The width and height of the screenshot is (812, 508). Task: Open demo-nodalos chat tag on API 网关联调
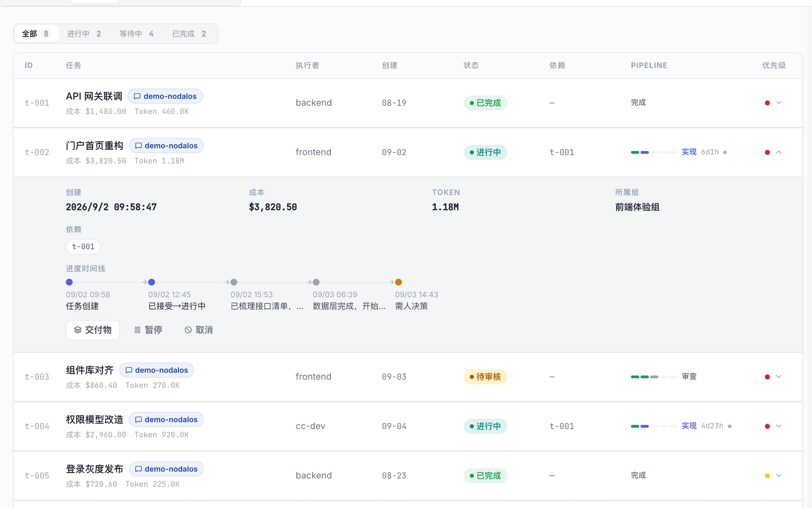165,96
